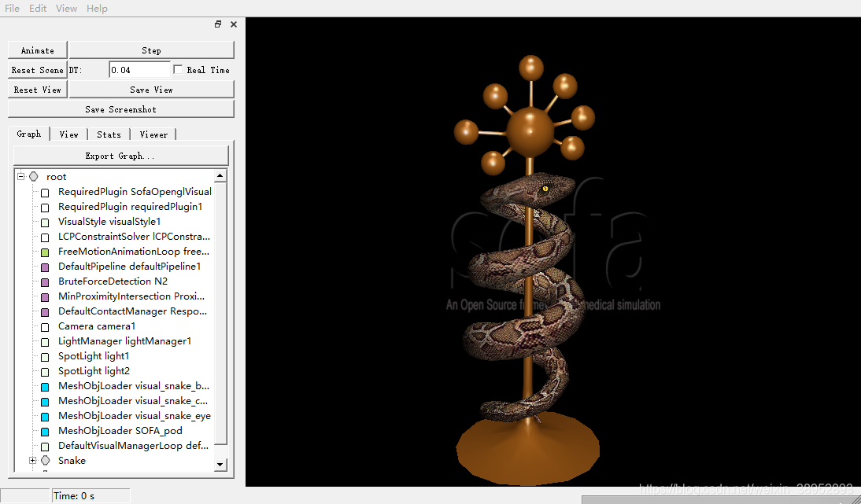The width and height of the screenshot is (861, 504).
Task: Click the DefaultVisualManagerLoop node icon
Action: pyautogui.click(x=45, y=447)
